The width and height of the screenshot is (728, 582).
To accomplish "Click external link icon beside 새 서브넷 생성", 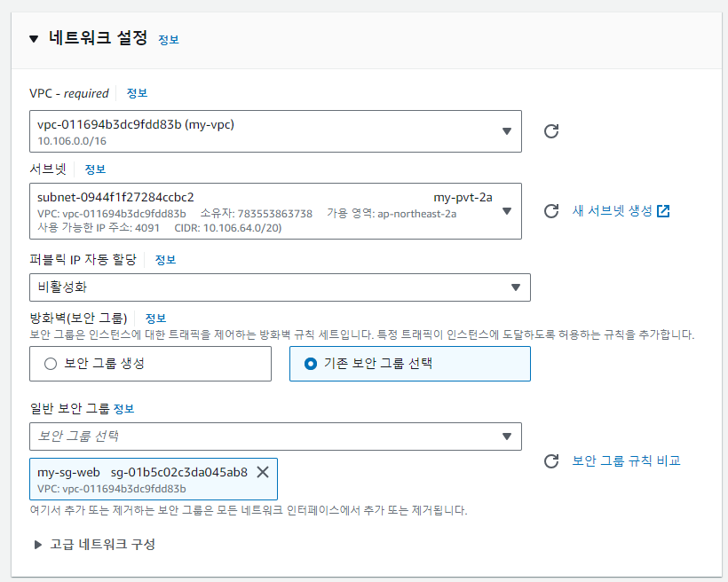I will click(663, 211).
